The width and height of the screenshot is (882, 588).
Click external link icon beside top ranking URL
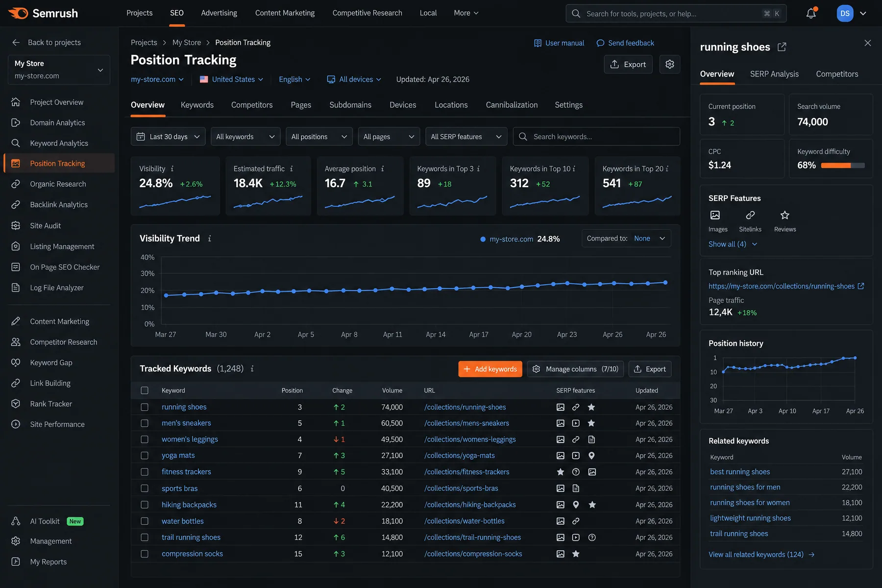coord(861,286)
